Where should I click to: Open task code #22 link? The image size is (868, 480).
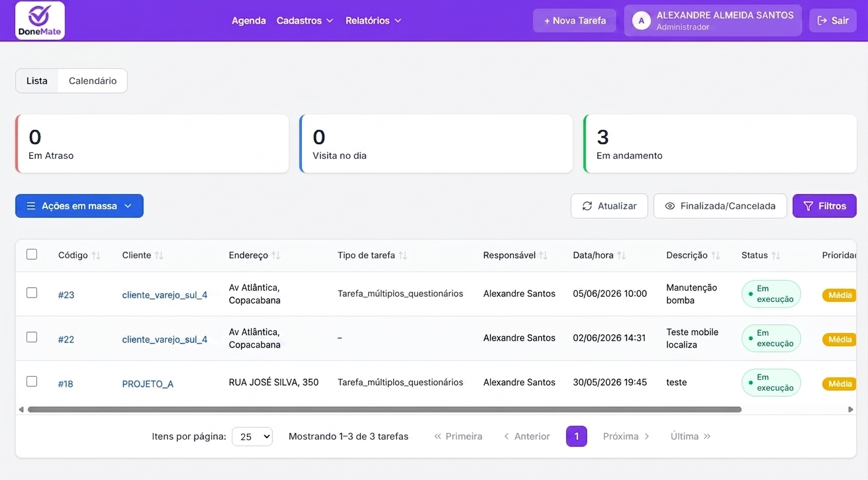coord(66,339)
